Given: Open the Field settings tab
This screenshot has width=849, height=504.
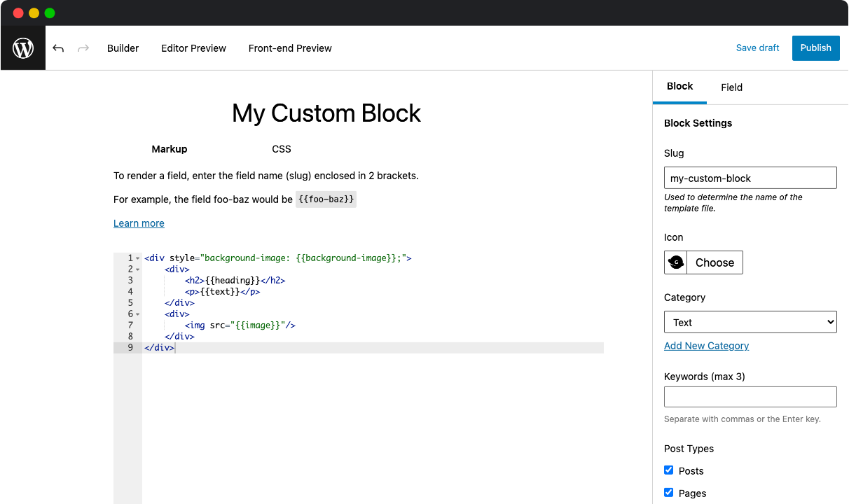Looking at the screenshot, I should click(x=732, y=87).
